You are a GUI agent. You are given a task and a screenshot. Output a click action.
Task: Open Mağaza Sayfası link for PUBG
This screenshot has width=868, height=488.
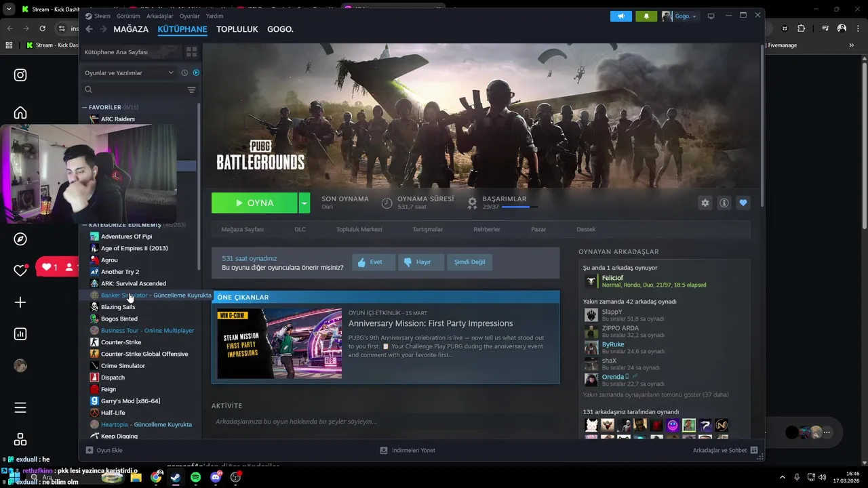point(242,229)
